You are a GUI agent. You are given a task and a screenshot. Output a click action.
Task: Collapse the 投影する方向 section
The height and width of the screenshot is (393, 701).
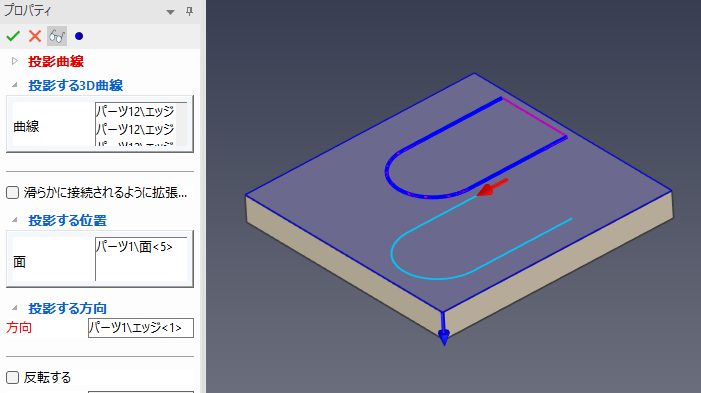coord(15,308)
